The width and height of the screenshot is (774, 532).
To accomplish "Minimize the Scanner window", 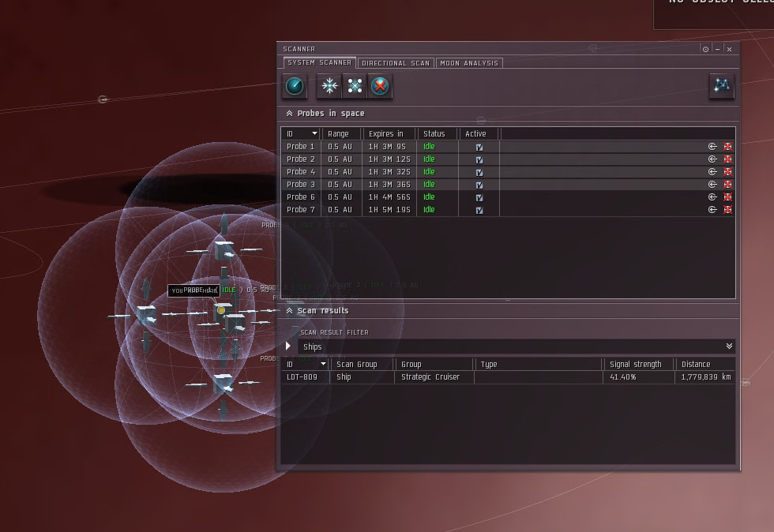I will tap(717, 49).
